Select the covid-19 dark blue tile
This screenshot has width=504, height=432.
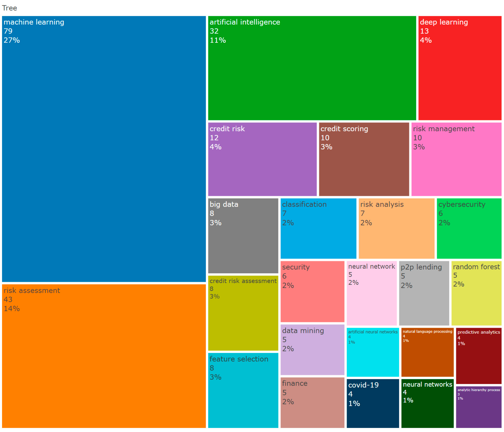coord(373,403)
